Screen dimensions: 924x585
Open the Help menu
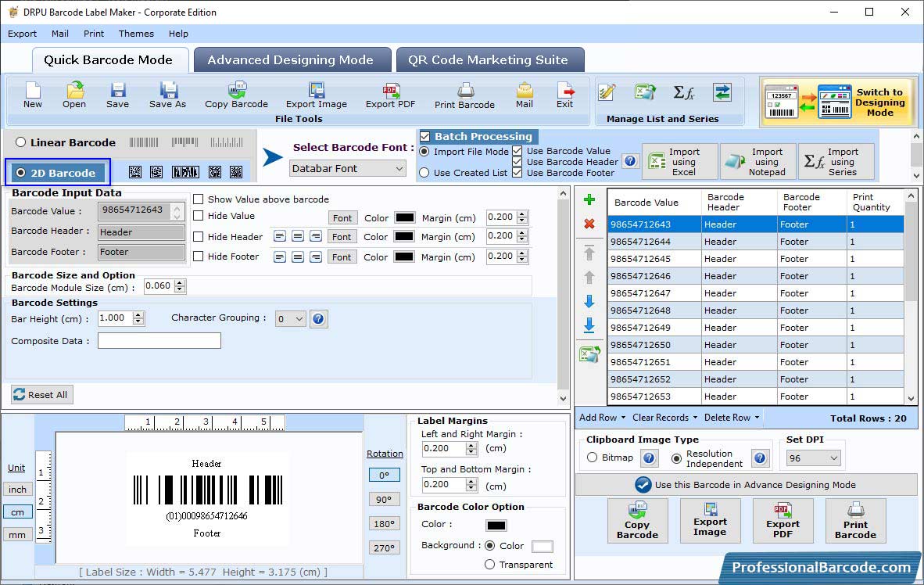[178, 34]
